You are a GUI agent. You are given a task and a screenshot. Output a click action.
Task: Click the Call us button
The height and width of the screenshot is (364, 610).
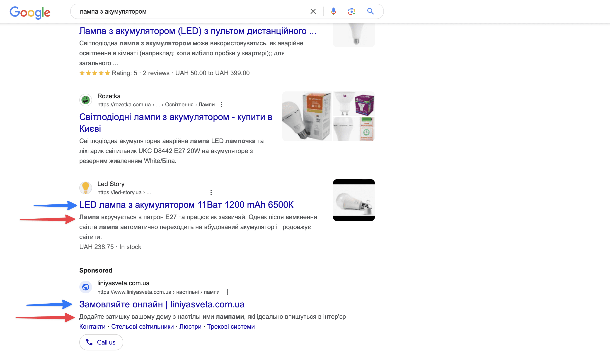(x=101, y=342)
